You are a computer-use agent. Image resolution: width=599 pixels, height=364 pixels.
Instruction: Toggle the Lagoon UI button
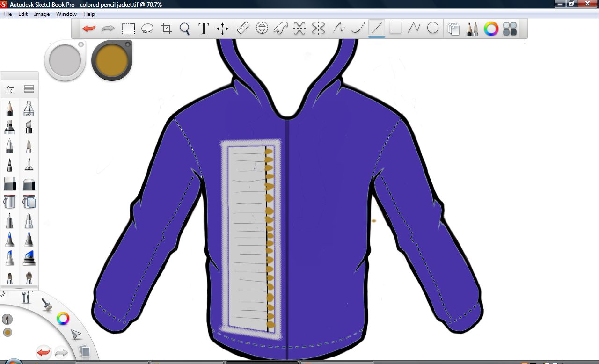(510, 29)
